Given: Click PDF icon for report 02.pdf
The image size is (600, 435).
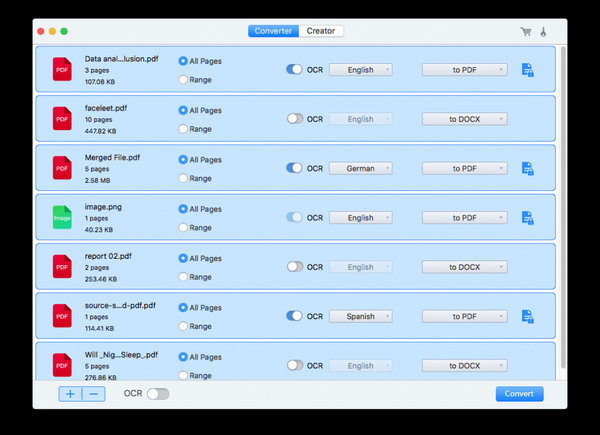Looking at the screenshot, I should coord(62,267).
